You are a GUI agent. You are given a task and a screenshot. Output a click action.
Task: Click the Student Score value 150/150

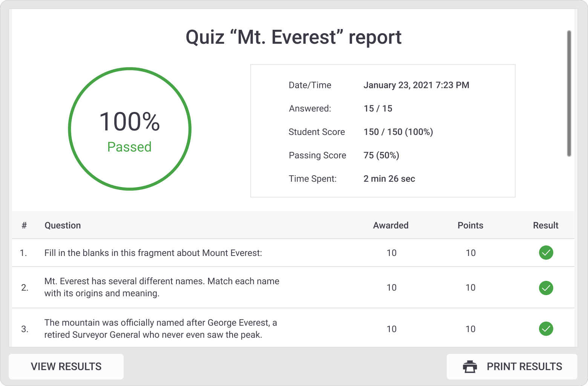[398, 132]
